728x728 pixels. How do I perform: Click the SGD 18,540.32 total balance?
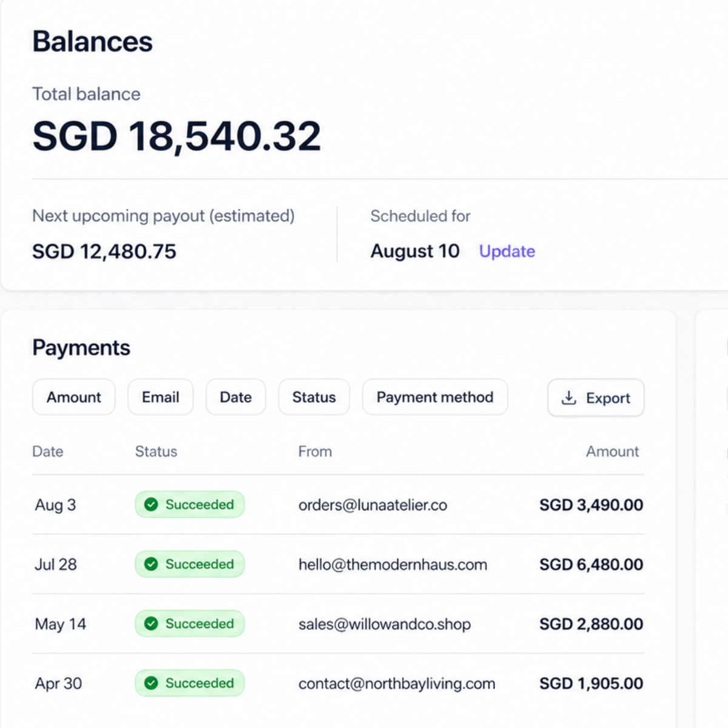(x=177, y=136)
